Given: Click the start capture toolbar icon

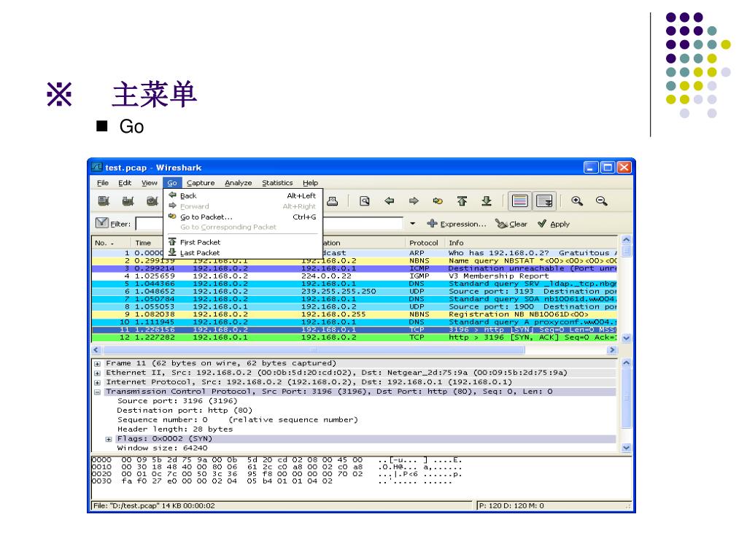Looking at the screenshot, I should click(x=152, y=201).
